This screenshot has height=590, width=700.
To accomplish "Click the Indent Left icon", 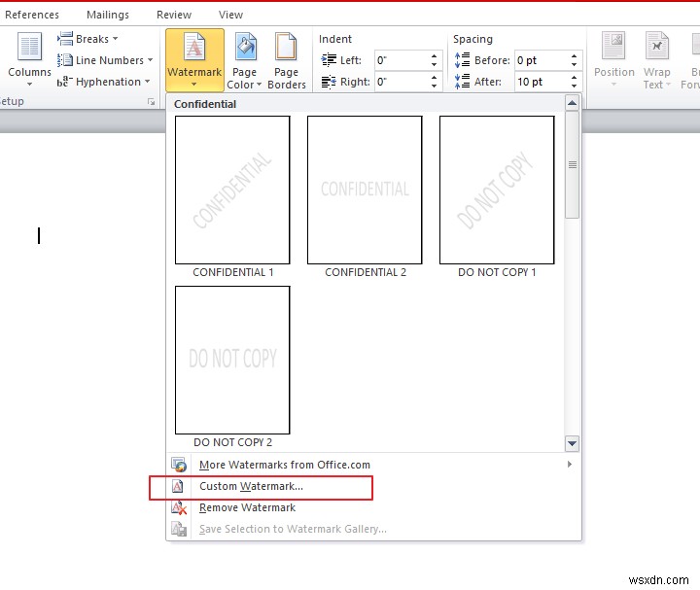I will [x=329, y=60].
